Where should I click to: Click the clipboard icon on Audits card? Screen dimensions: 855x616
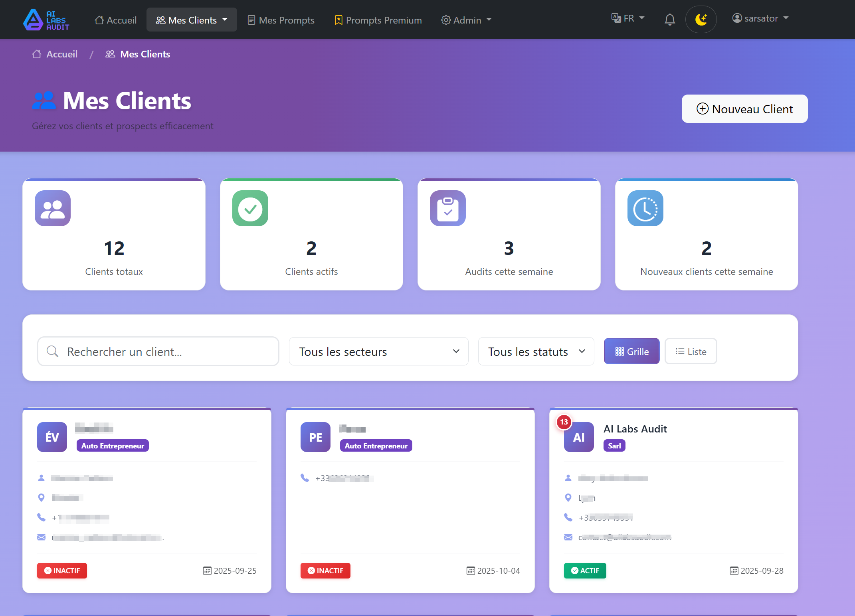click(447, 208)
